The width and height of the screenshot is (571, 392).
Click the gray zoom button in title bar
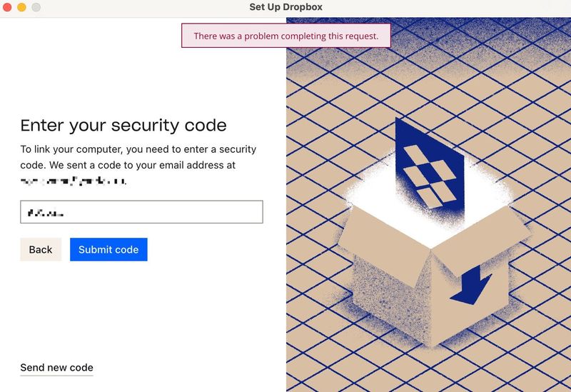coord(36,7)
